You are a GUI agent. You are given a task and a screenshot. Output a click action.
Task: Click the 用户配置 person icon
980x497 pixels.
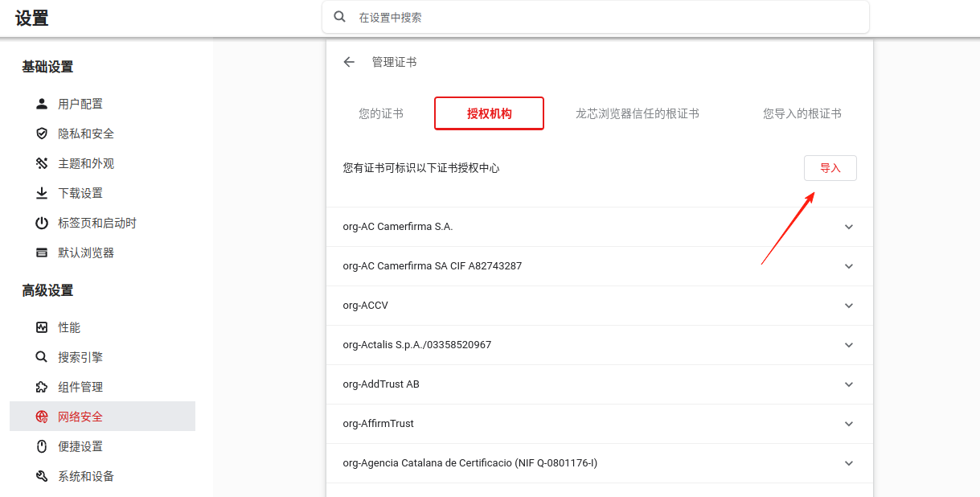tap(42, 104)
